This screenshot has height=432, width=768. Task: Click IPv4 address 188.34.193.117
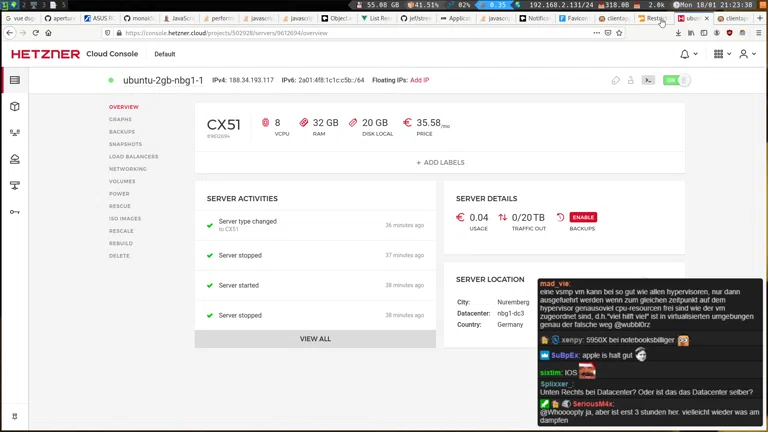tap(251, 80)
